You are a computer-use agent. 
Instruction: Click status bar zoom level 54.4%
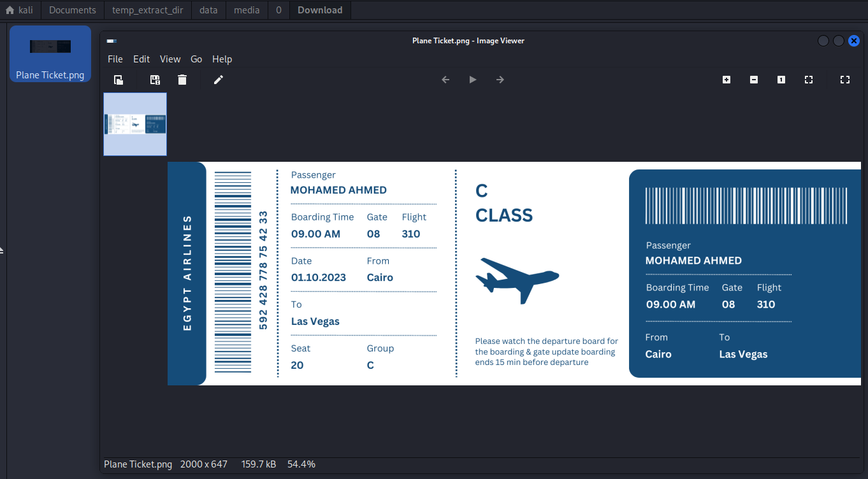(301, 464)
